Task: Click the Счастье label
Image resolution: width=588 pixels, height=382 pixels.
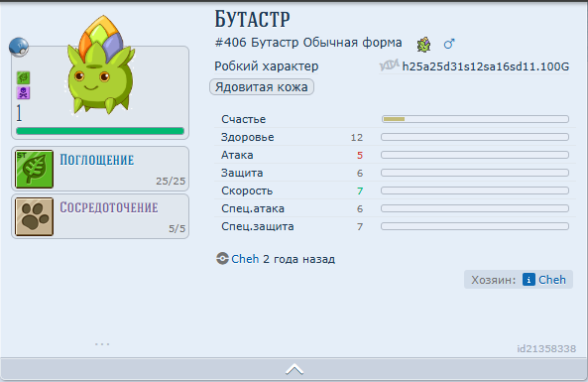Action: coord(243,119)
